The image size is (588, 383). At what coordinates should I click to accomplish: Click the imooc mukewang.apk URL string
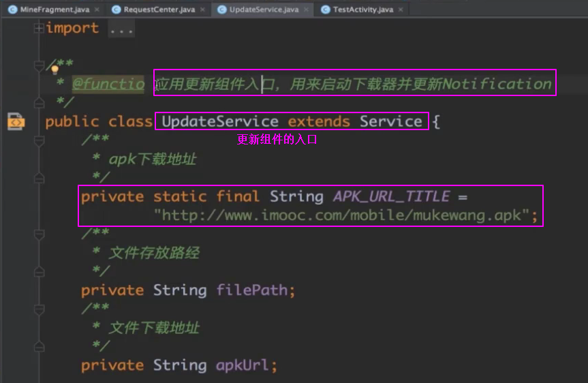coord(341,215)
